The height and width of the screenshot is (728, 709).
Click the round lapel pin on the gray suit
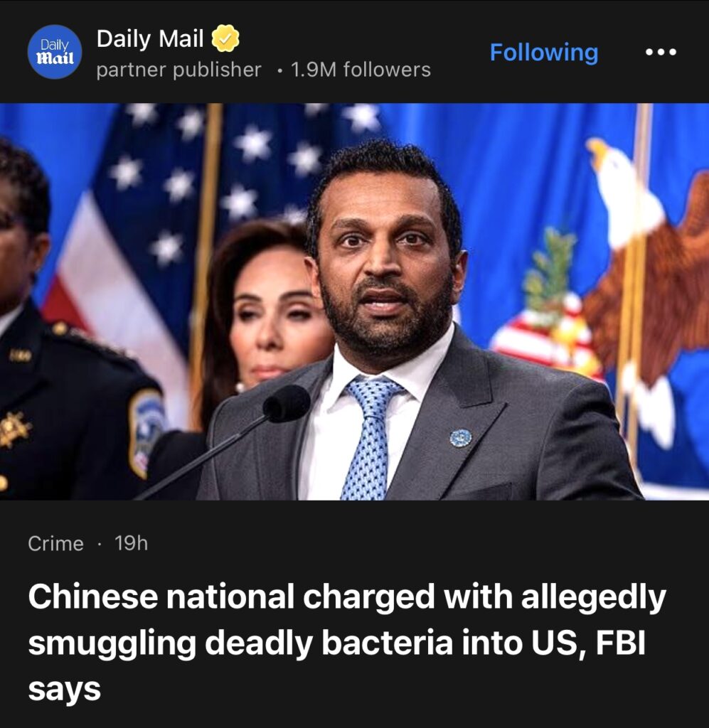pyautogui.click(x=460, y=437)
